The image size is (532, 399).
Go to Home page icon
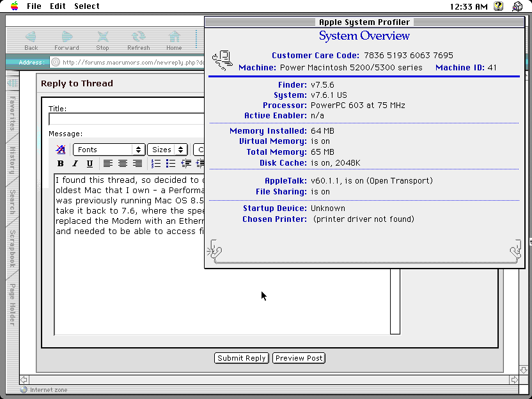coord(174,38)
